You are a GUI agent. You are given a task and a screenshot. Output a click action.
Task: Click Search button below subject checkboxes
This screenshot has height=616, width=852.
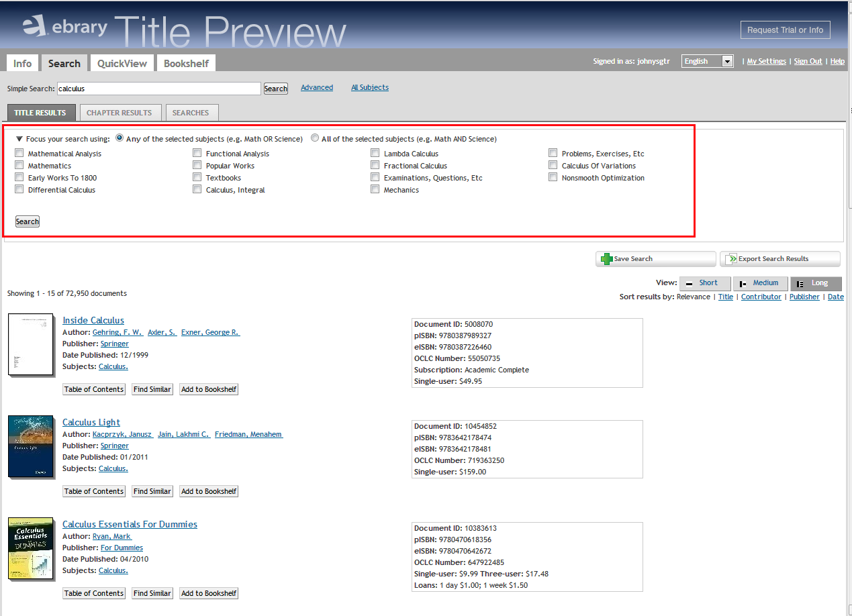(x=28, y=221)
